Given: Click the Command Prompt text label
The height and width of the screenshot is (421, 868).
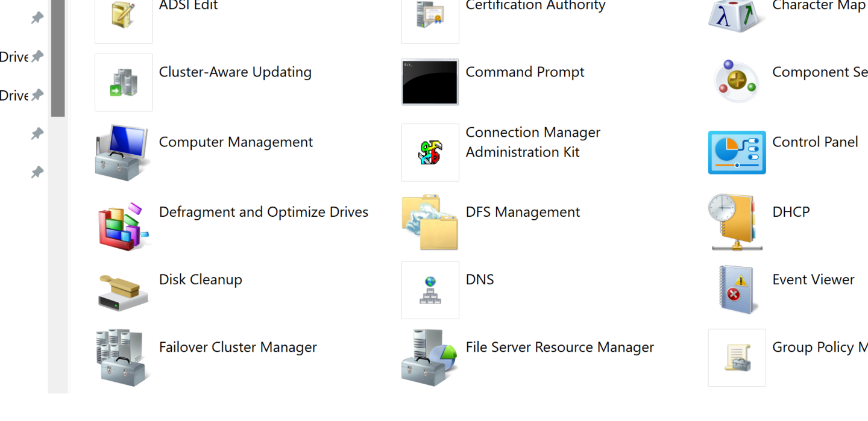Looking at the screenshot, I should 524,72.
